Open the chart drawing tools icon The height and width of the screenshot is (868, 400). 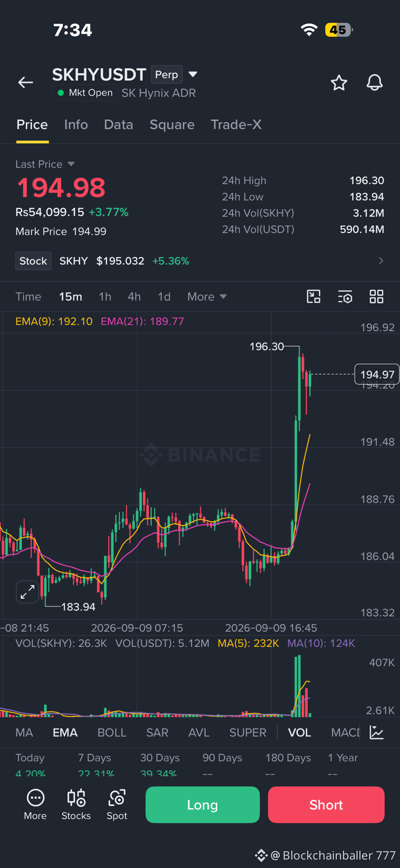tap(314, 297)
